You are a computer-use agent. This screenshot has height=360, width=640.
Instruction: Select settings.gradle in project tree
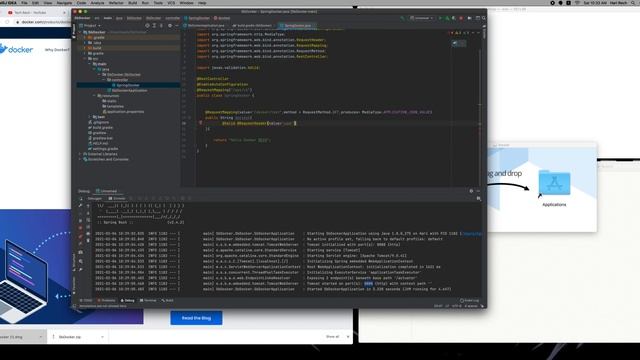[x=103, y=149]
